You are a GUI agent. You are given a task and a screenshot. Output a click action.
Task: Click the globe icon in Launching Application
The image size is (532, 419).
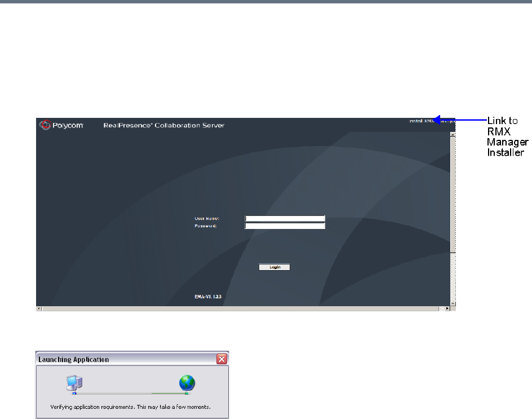coord(187,383)
